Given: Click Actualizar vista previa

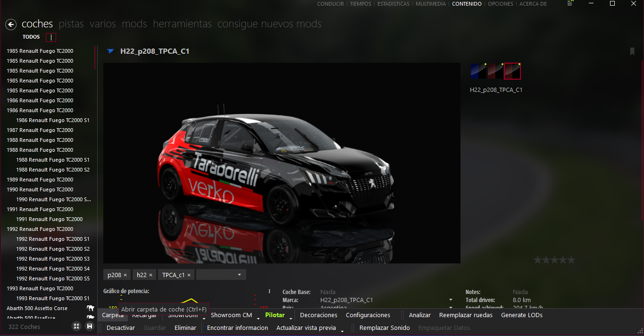Looking at the screenshot, I should pos(306,328).
